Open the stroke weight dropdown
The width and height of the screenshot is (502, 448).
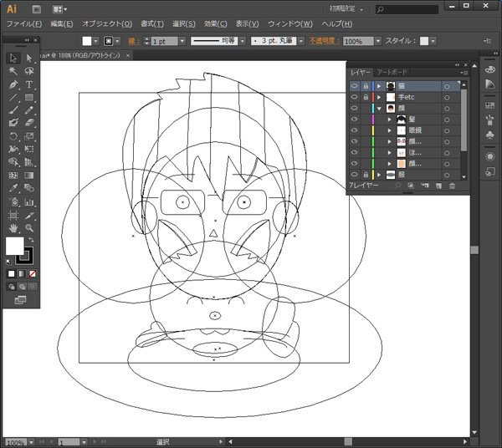(182, 41)
